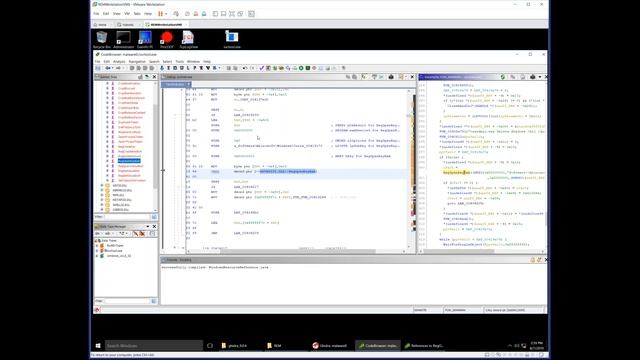Viewport: 640px width, 360px height.
Task: Open the Windows Start button
Action: click(x=98, y=346)
